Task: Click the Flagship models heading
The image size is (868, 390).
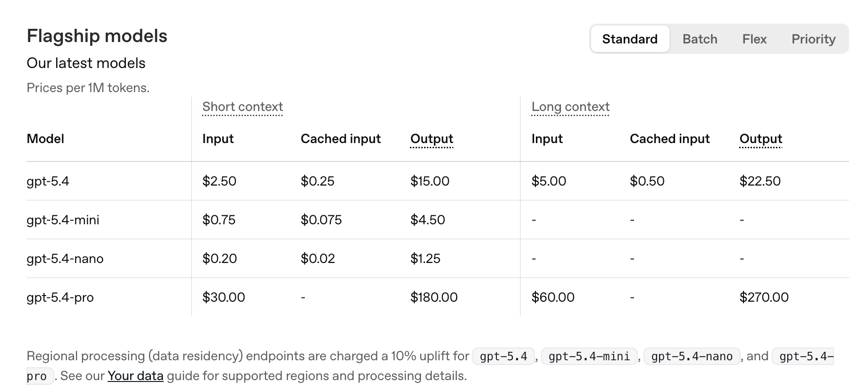Action: point(97,36)
